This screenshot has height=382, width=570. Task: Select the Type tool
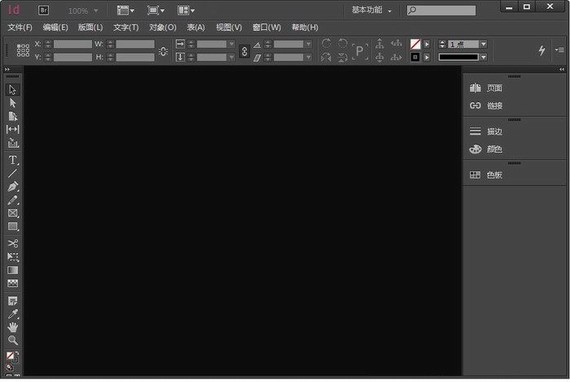(x=12, y=160)
